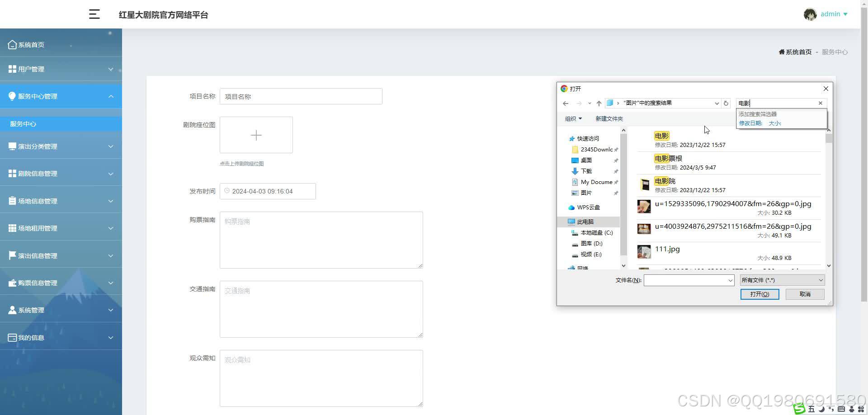Click the 文件名 combo box

[689, 280]
